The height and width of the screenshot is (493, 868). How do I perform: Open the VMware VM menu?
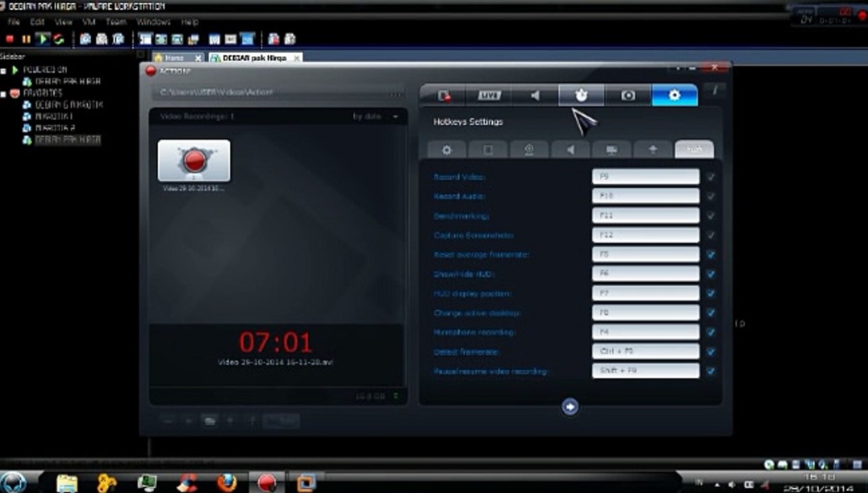(88, 22)
